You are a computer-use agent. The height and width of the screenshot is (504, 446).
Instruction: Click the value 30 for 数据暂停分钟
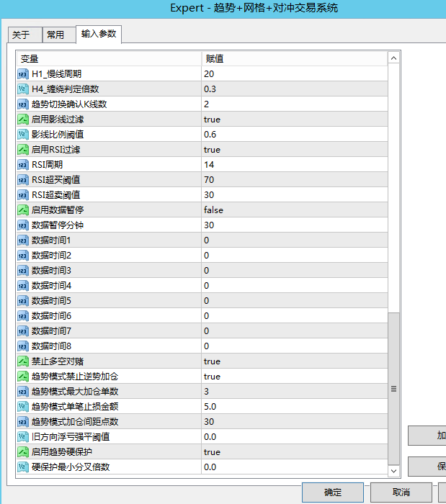[x=209, y=225]
